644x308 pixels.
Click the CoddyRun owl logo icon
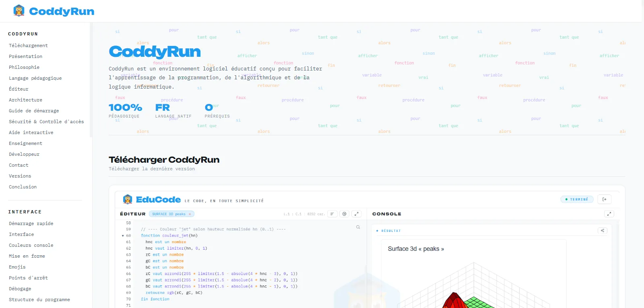(19, 11)
